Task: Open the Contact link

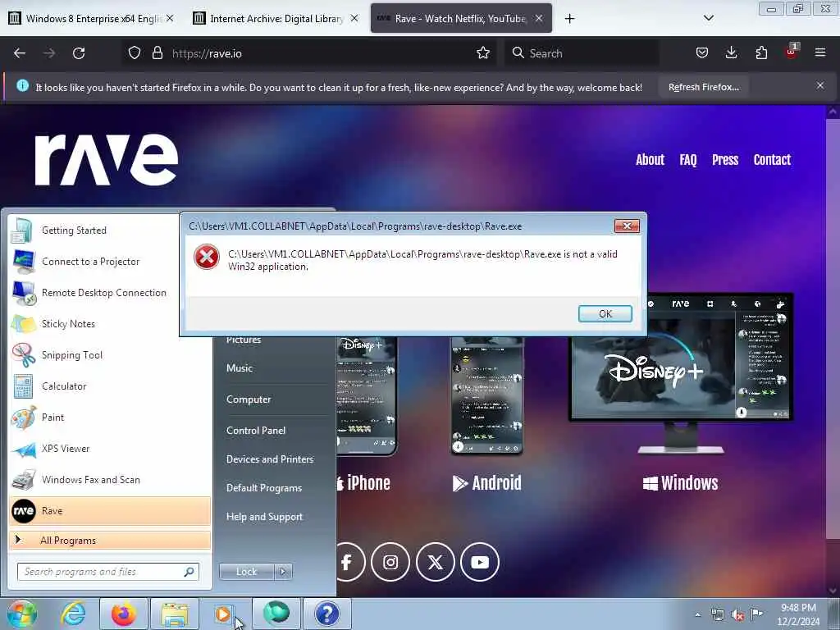Action: click(x=772, y=160)
